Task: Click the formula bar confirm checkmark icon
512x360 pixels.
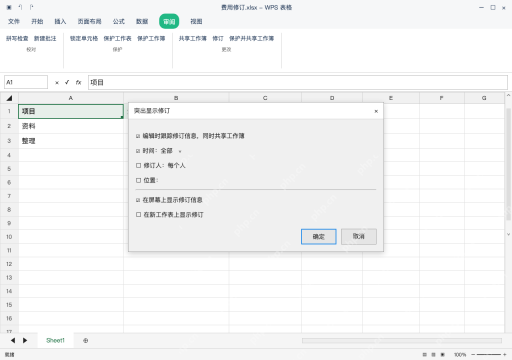Action: pyautogui.click(x=67, y=82)
